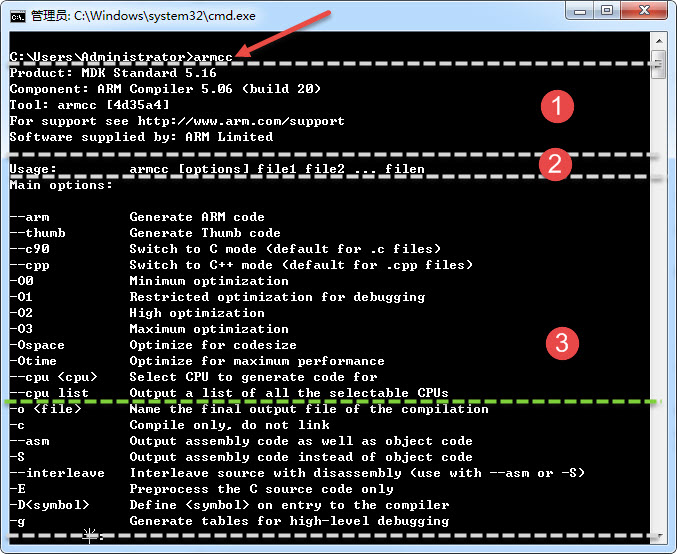
Task: Click the 'Main options:' heading
Action: coord(61,185)
